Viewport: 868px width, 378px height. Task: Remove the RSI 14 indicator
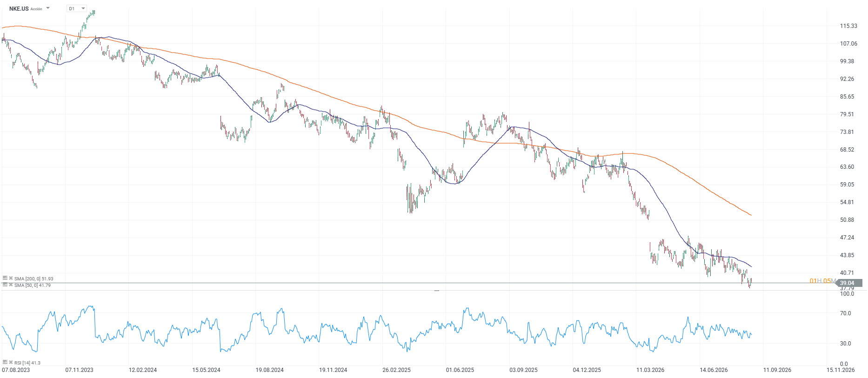(11, 362)
